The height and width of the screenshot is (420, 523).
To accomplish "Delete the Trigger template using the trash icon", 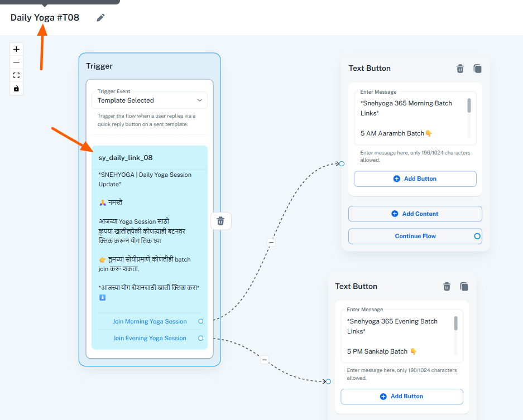I will pos(220,221).
